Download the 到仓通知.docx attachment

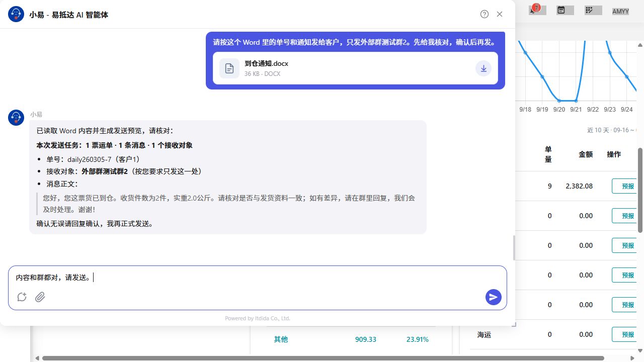point(484,68)
